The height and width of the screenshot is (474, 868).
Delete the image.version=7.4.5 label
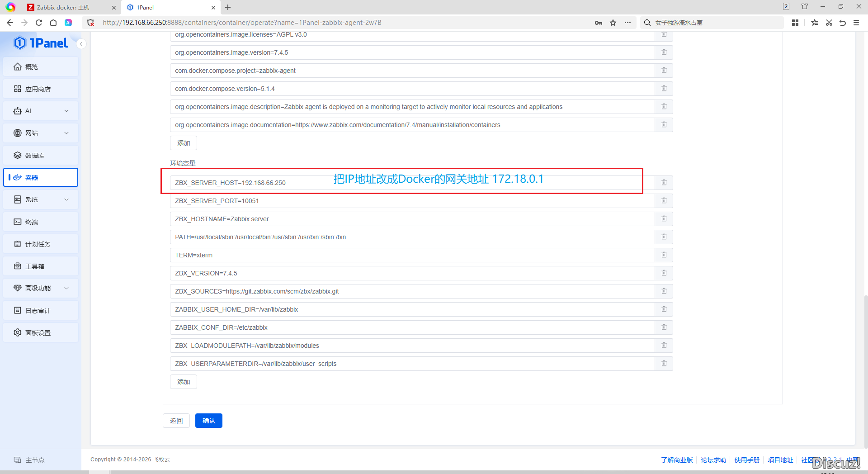click(664, 52)
